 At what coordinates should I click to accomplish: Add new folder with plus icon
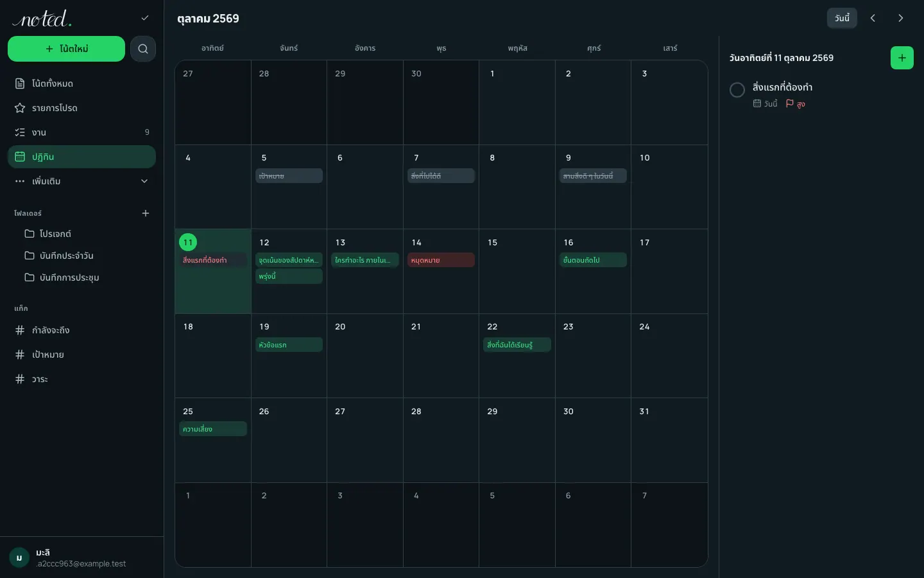pyautogui.click(x=146, y=213)
